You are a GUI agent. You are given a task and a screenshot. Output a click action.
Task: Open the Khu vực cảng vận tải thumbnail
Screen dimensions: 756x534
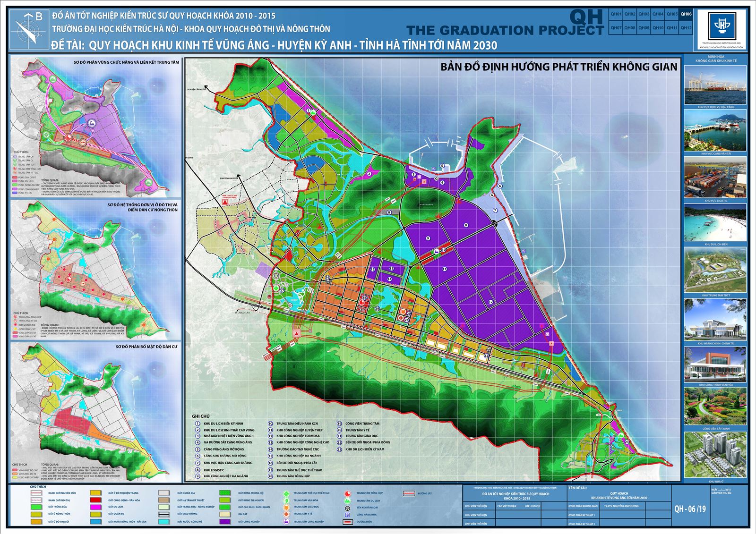tap(715, 131)
